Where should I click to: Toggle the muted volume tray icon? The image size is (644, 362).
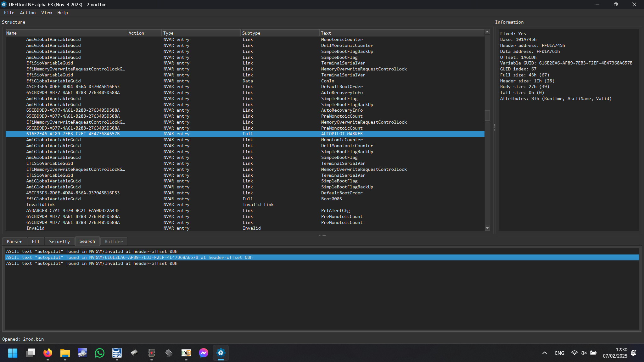(584, 353)
